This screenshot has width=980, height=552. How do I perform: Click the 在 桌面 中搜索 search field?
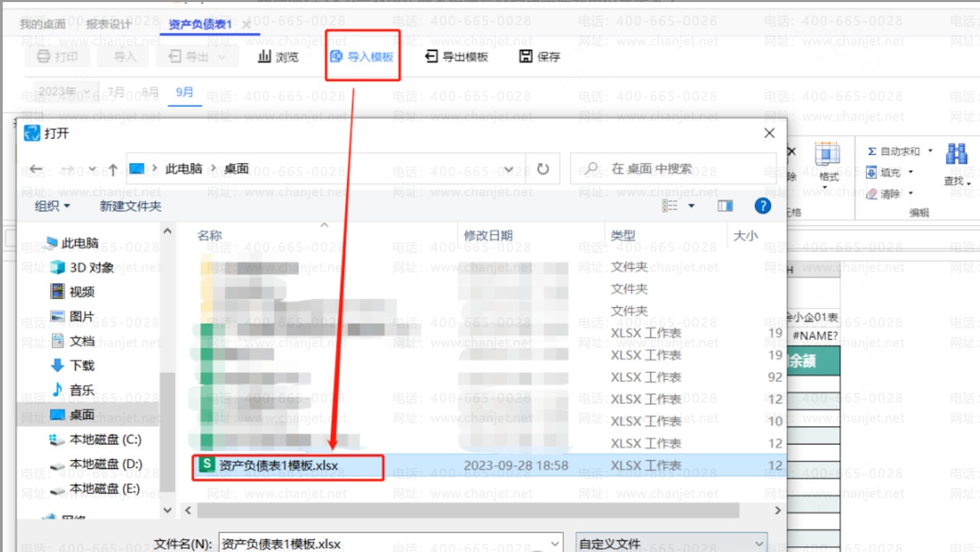673,169
